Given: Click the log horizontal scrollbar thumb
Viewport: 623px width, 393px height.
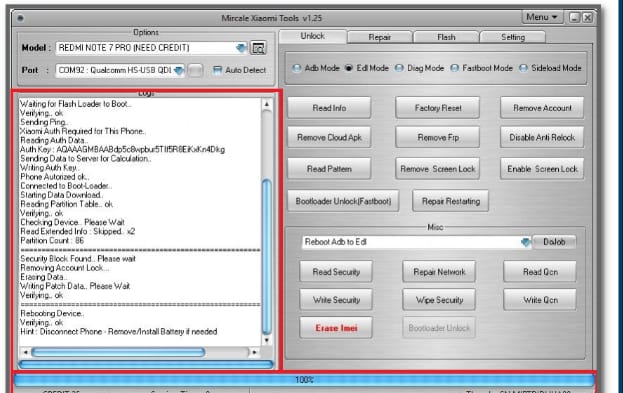Looking at the screenshot, I should click(x=118, y=352).
